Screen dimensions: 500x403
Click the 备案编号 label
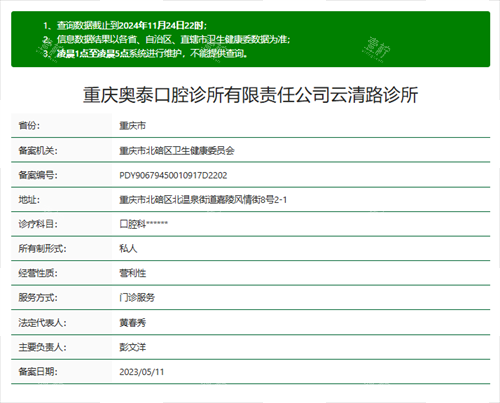[38, 175]
